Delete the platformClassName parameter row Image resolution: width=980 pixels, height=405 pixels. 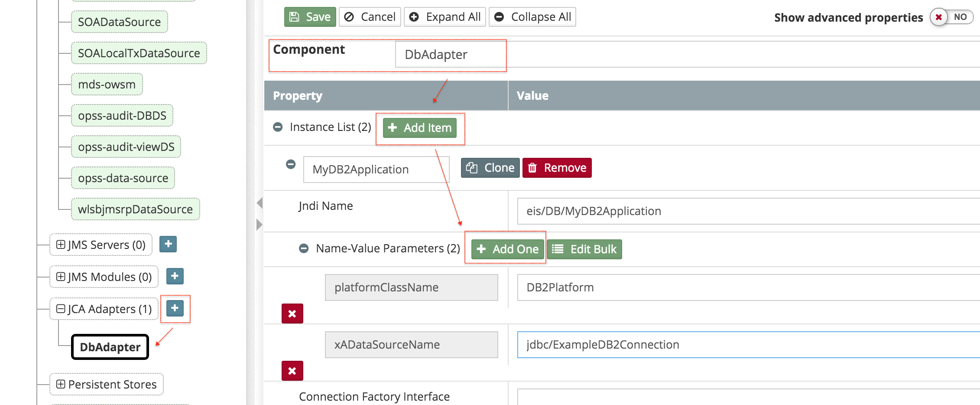point(292,314)
